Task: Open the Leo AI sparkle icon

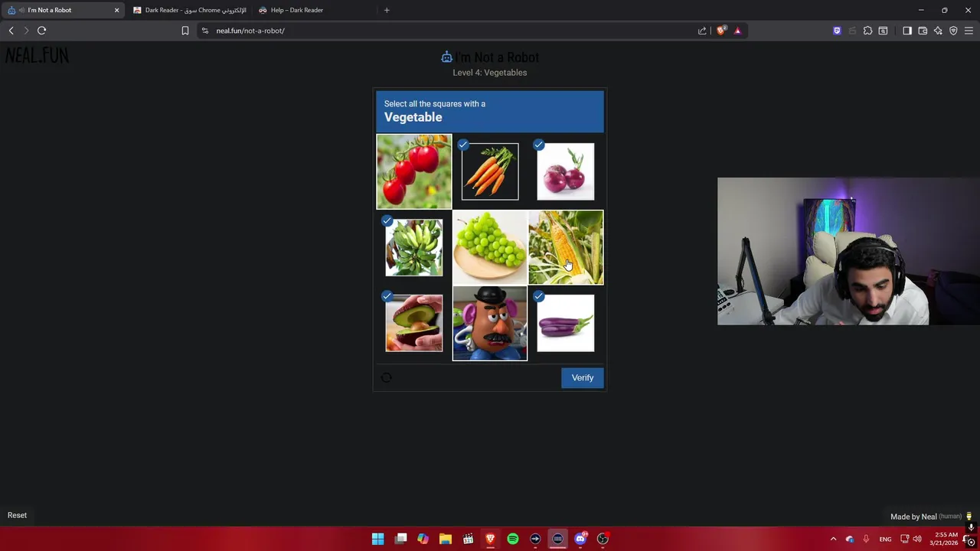Action: pos(938,31)
